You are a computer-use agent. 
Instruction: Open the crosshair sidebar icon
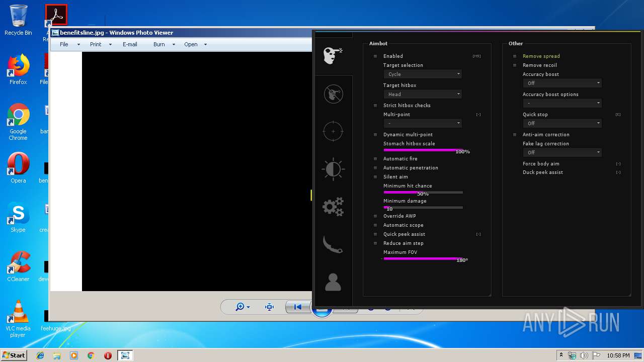tap(333, 131)
